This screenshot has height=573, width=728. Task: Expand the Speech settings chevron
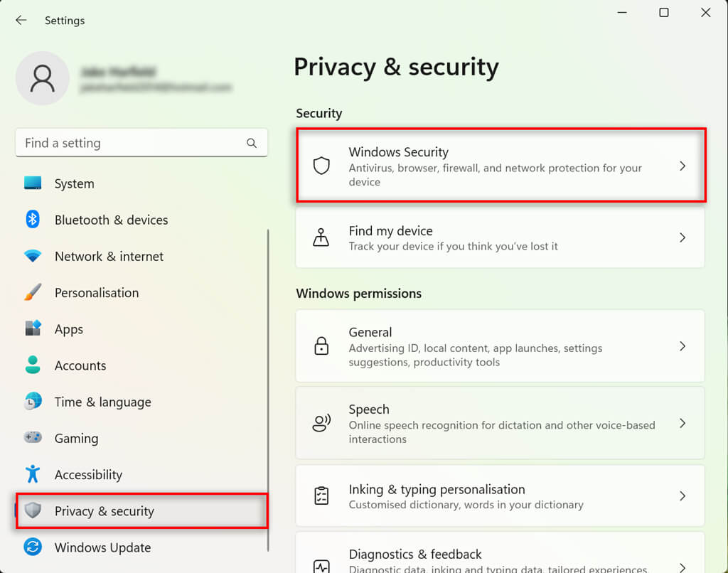[x=682, y=424]
